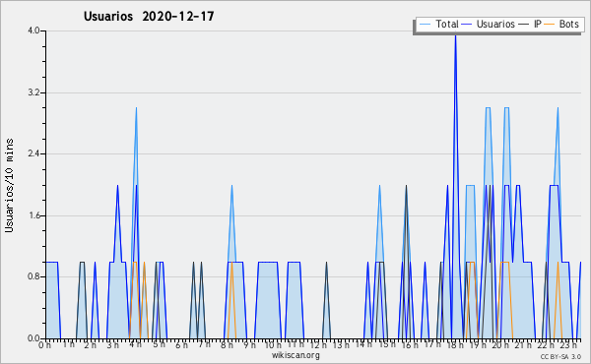This screenshot has height=364, width=591.
Task: Click the 'wikiscan.org' label below the chart
Action: coord(295,355)
